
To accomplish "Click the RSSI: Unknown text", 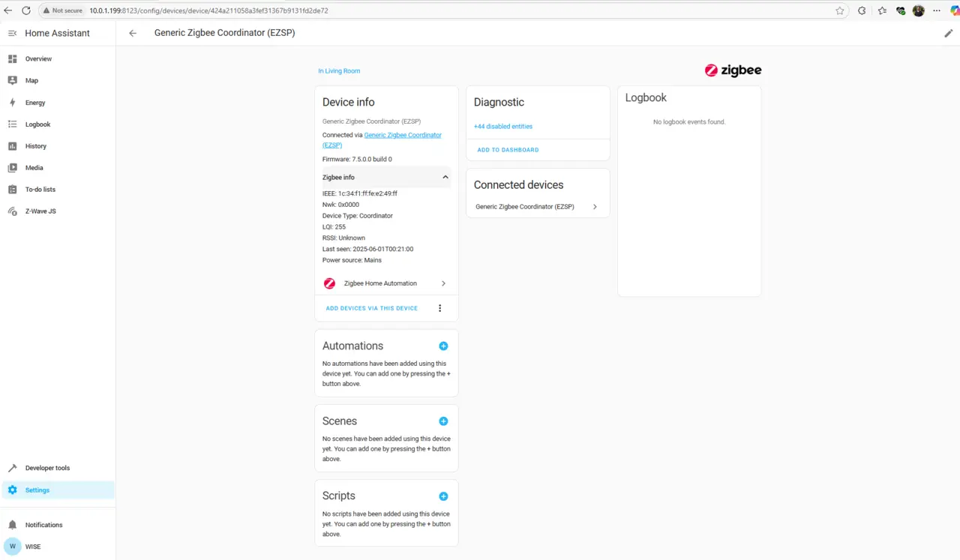I will 343,238.
